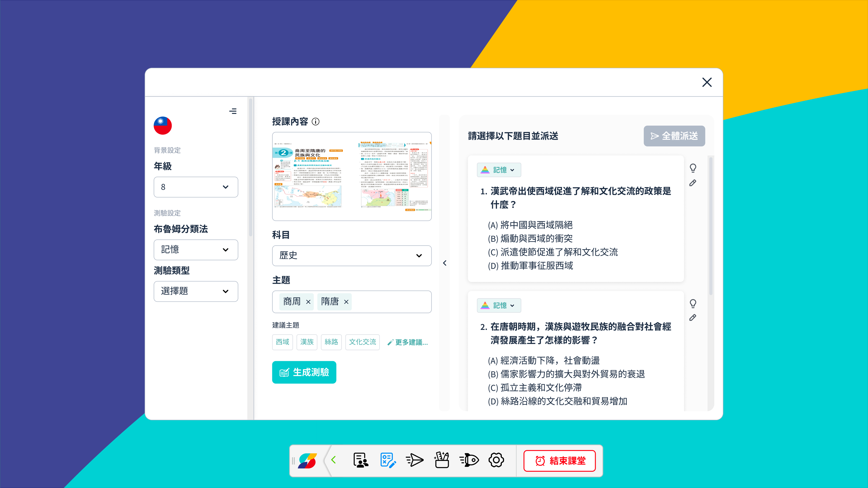Add suggested topic 文化交流

tap(362, 342)
